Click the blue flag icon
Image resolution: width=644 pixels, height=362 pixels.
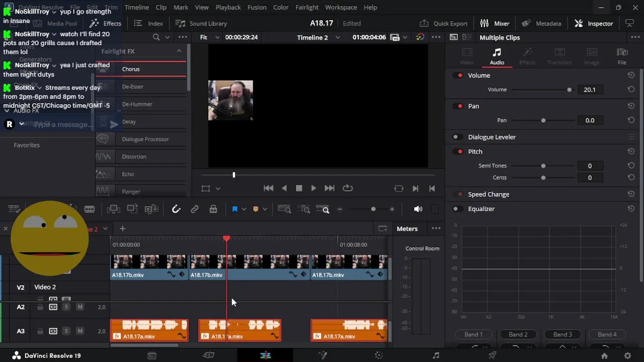pyautogui.click(x=234, y=209)
